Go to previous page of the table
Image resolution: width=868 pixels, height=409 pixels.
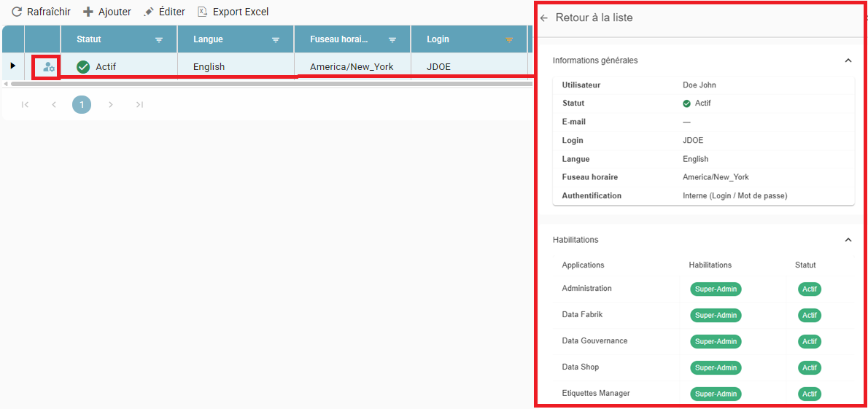(x=54, y=104)
